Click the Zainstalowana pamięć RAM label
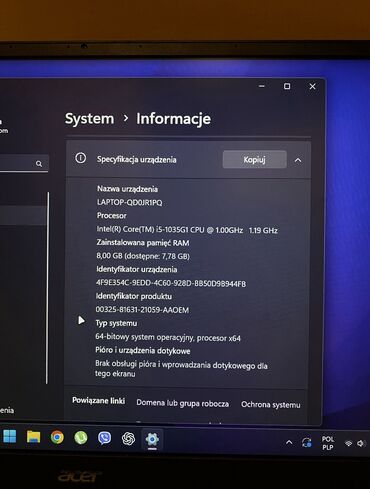Image resolution: width=370 pixels, height=489 pixels. 143,243
